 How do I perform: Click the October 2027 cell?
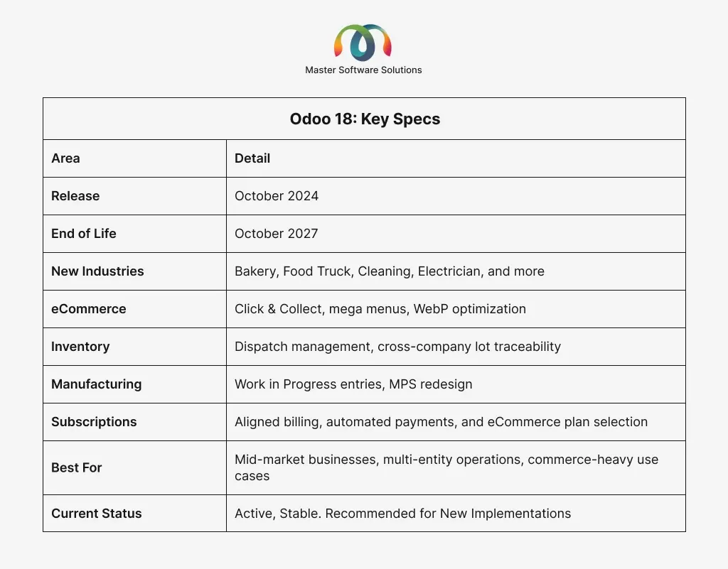[277, 234]
